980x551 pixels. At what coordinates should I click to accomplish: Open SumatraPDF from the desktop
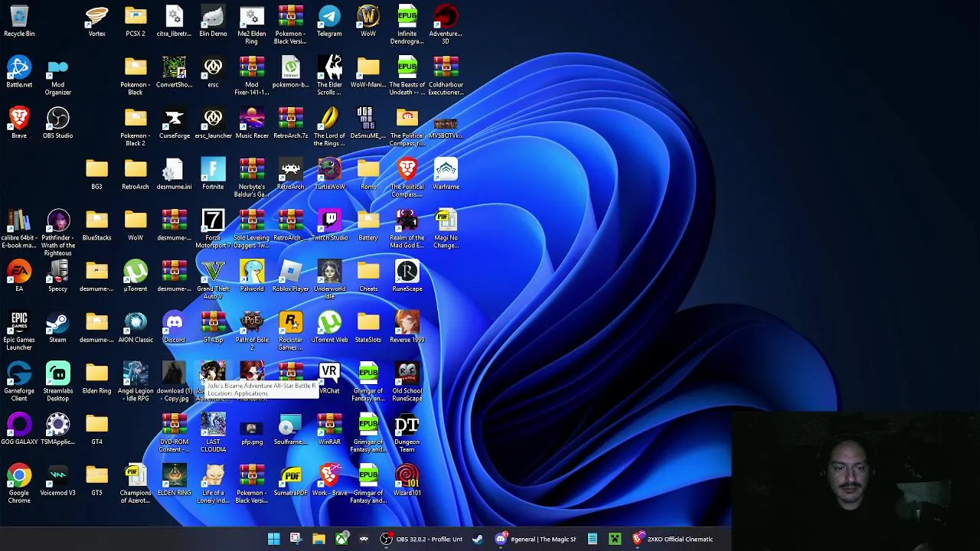click(291, 481)
